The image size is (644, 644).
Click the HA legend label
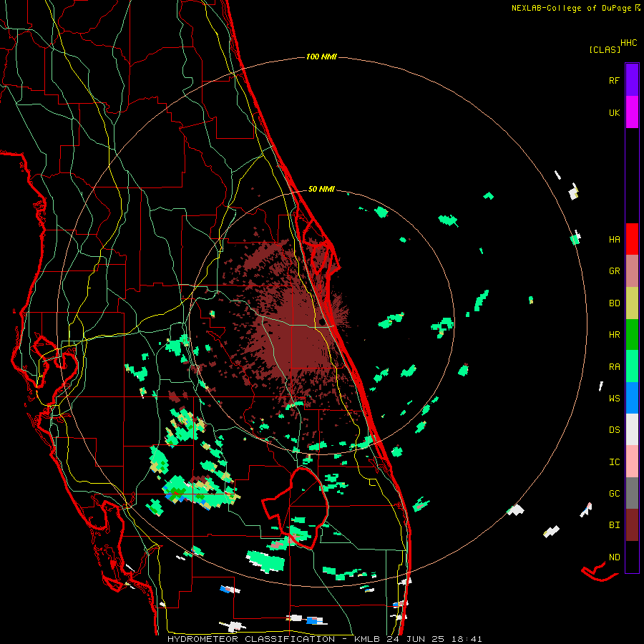[615, 240]
